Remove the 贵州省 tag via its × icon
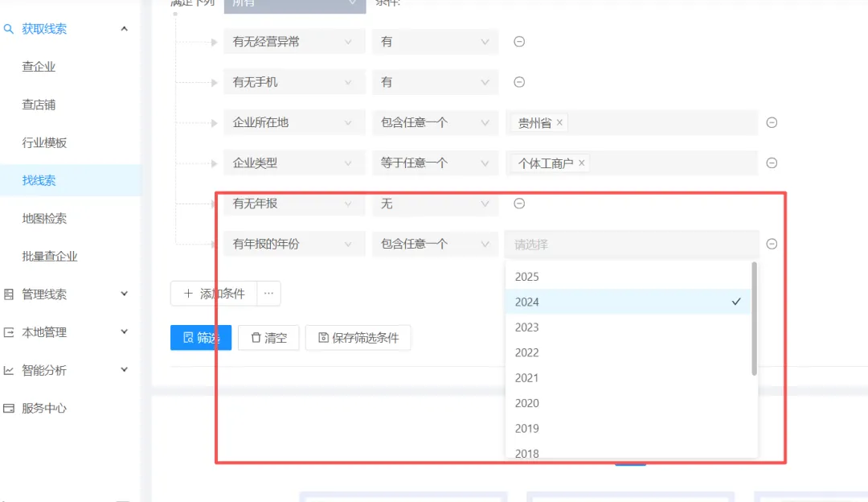868x502 pixels. pyautogui.click(x=559, y=122)
